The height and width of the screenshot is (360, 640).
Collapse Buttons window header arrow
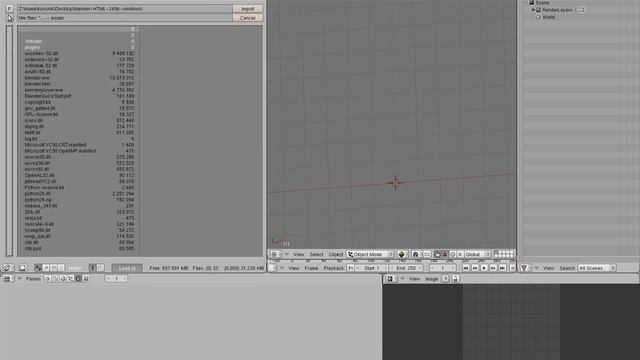(19, 279)
